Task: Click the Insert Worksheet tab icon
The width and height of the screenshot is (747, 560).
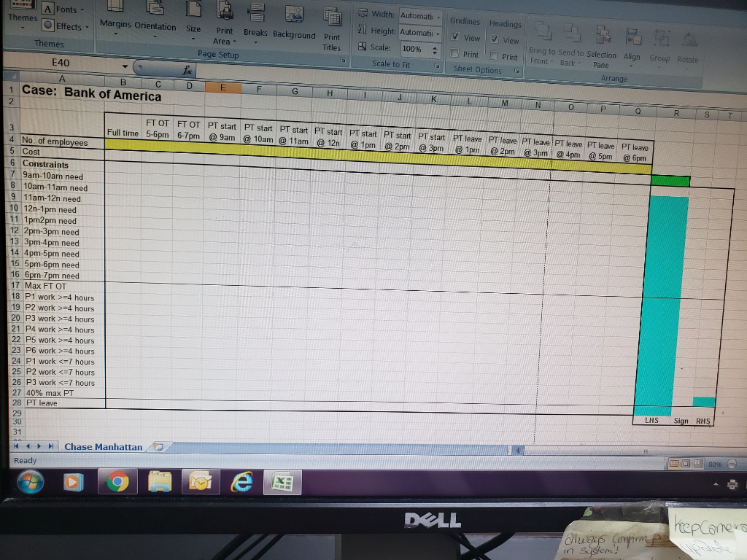Action: 158,447
